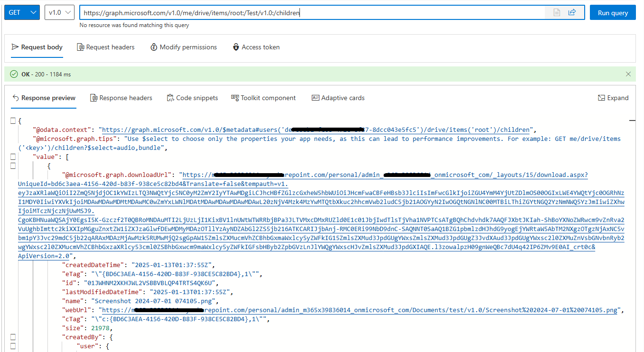Click the share query icon
Image resolution: width=644 pixels, height=352 pixels.
(x=572, y=12)
